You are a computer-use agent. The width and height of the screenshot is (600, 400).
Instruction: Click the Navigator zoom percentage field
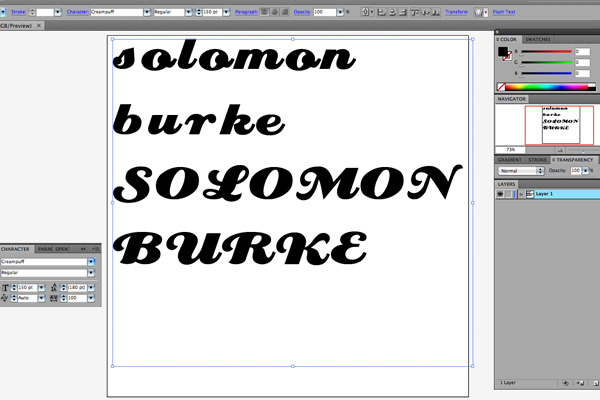point(510,150)
